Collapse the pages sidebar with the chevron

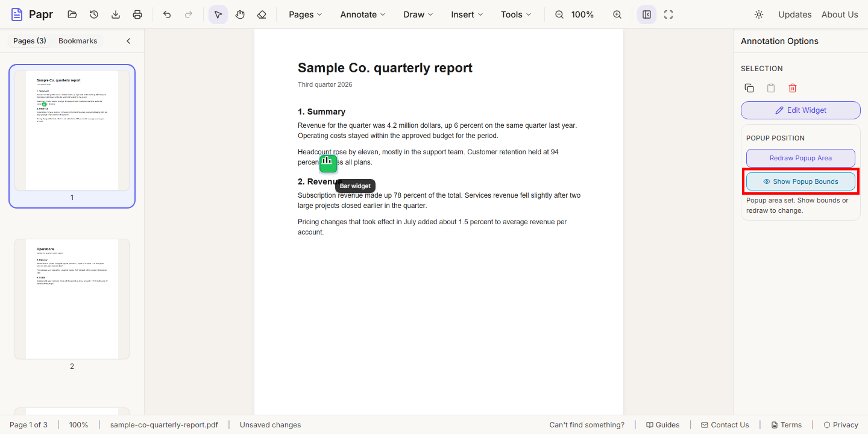[x=128, y=41]
